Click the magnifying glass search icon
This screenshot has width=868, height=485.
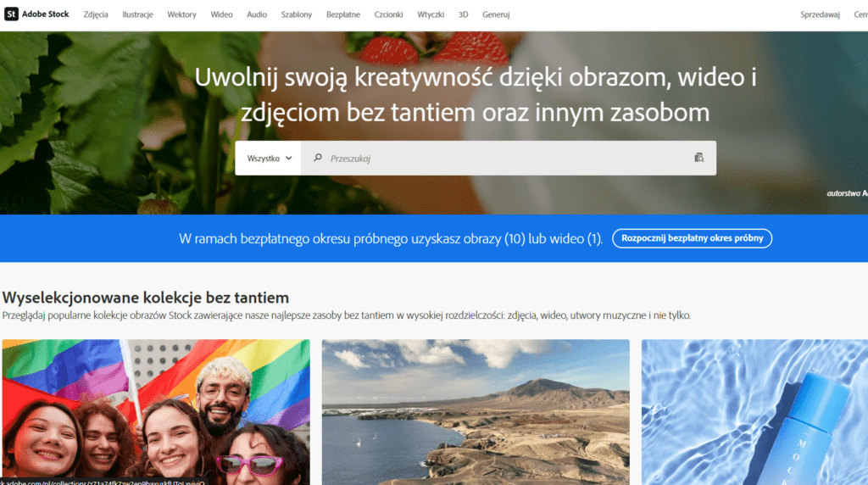pos(318,158)
